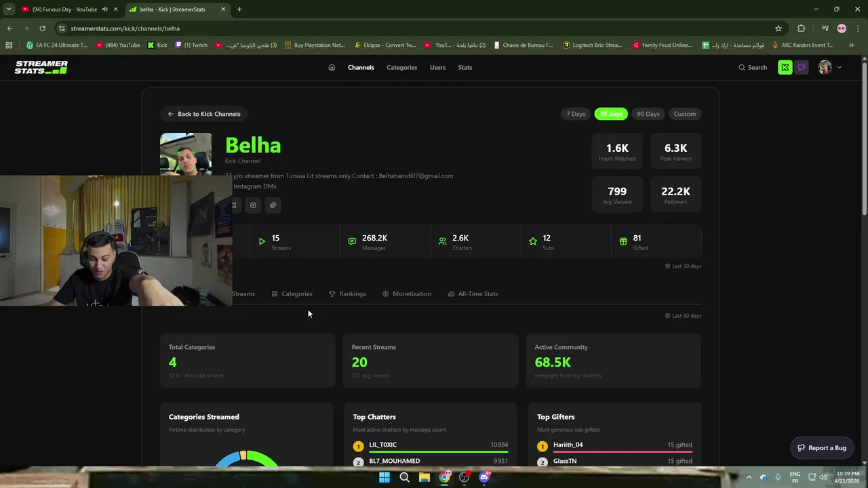Select the 90 Days range

point(648,114)
